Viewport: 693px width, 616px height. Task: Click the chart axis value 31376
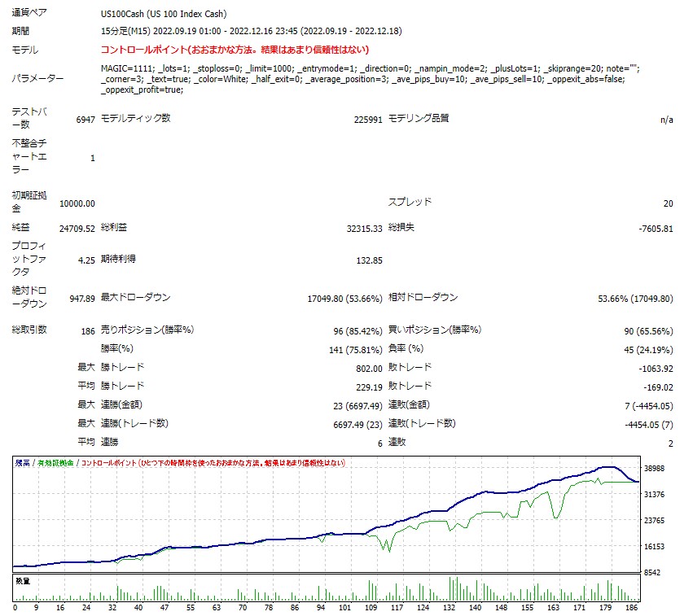pyautogui.click(x=654, y=495)
